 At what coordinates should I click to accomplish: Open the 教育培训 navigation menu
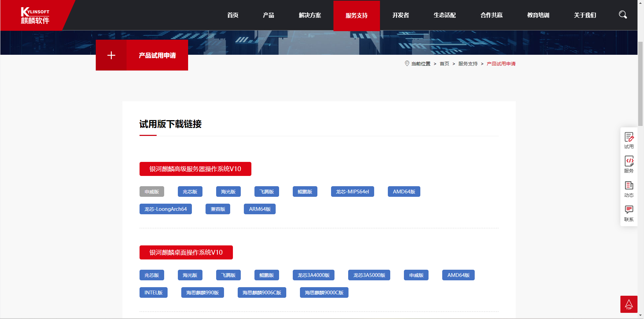point(538,15)
